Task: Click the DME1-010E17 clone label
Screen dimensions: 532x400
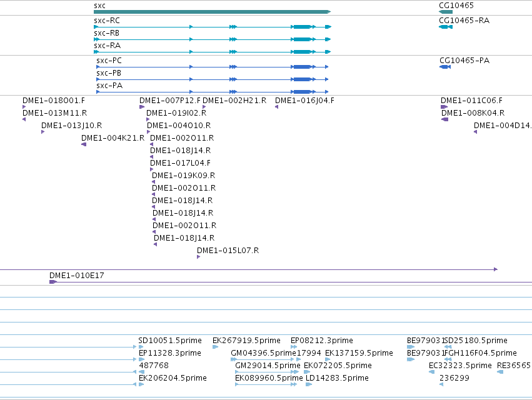Action: click(x=77, y=276)
